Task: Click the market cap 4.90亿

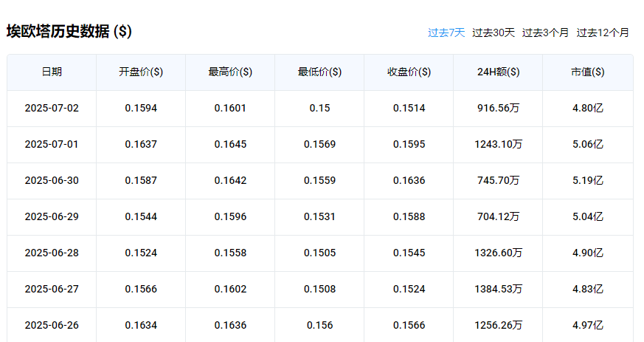Action: click(588, 253)
